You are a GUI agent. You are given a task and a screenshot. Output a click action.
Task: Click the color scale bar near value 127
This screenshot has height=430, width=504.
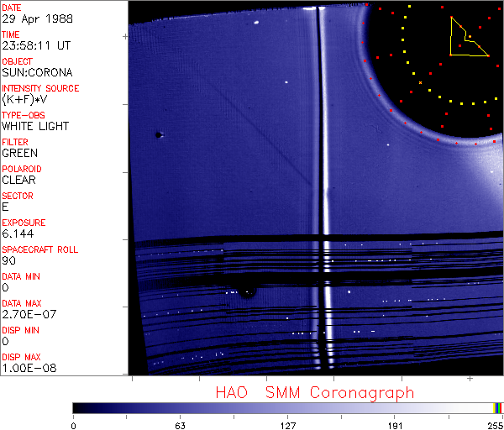[287, 407]
